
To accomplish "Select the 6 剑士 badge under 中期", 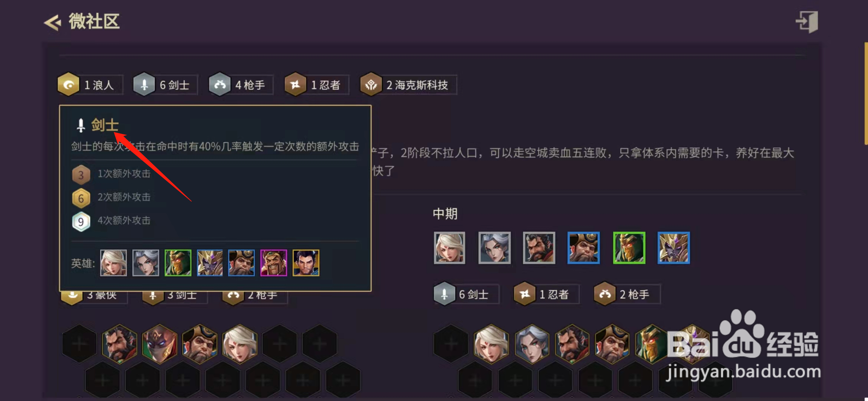I will pos(466,294).
